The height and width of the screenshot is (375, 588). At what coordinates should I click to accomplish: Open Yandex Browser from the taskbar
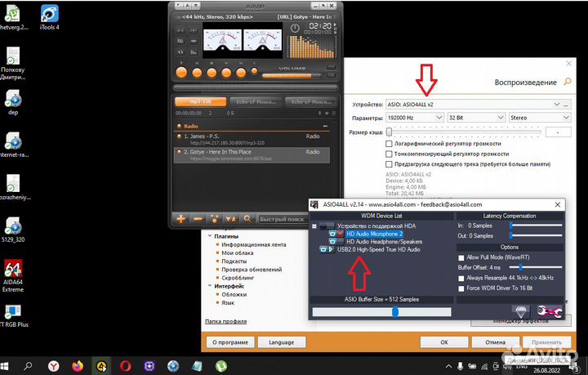click(x=54, y=366)
